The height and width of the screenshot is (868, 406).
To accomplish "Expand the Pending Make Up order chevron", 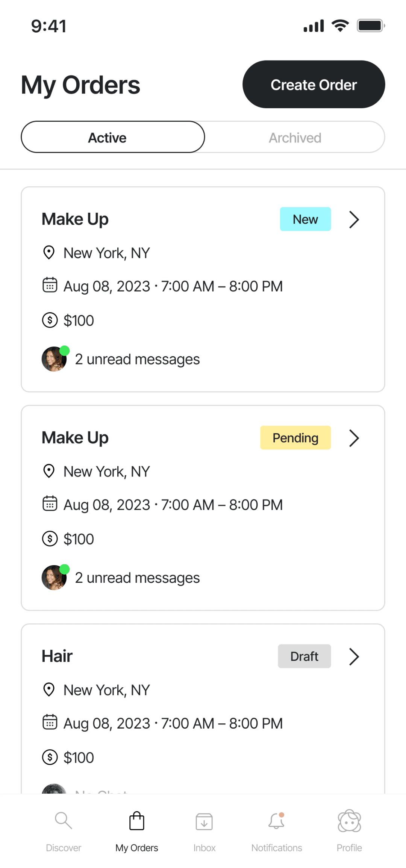I will tap(354, 438).
